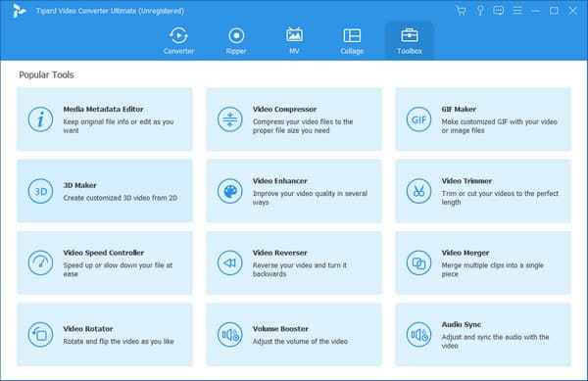Image resolution: width=588 pixels, height=381 pixels.
Task: Click the GIF Maker circular icon
Action: (x=418, y=119)
